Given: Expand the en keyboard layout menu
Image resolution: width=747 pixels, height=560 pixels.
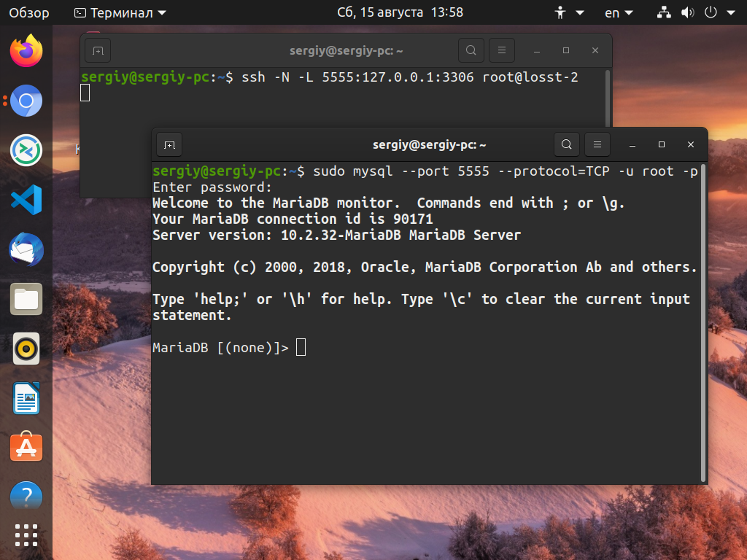Looking at the screenshot, I should coord(619,13).
